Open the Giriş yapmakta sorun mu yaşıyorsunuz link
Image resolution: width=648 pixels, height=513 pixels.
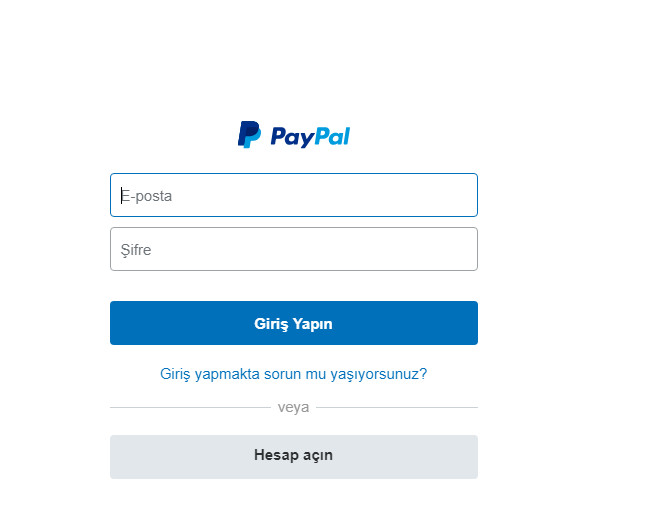point(293,374)
